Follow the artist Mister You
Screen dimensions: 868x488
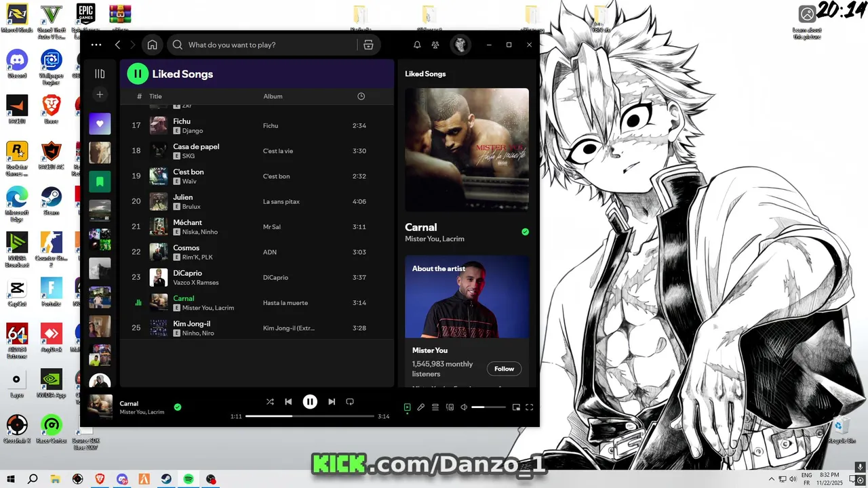click(x=504, y=369)
